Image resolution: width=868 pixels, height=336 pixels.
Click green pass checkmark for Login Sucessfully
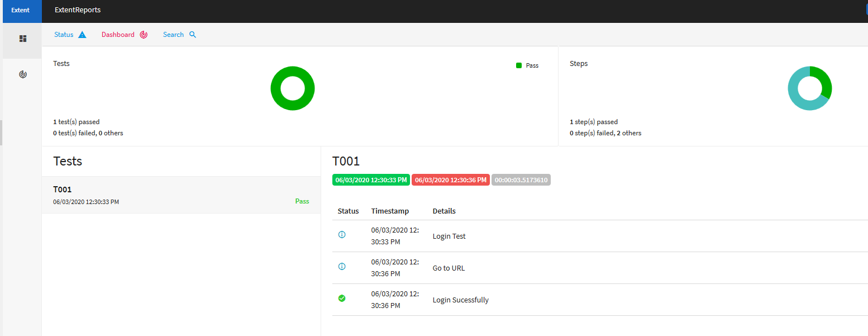[x=342, y=299]
